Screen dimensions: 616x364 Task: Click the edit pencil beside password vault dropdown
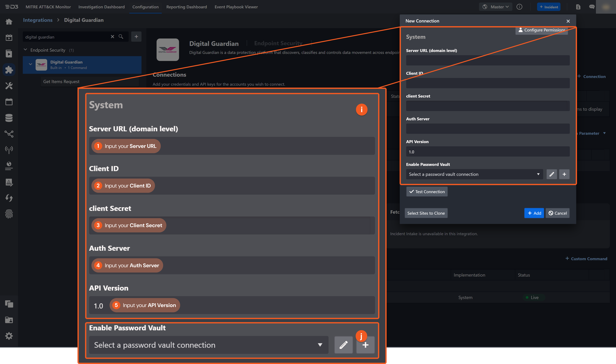tap(552, 174)
